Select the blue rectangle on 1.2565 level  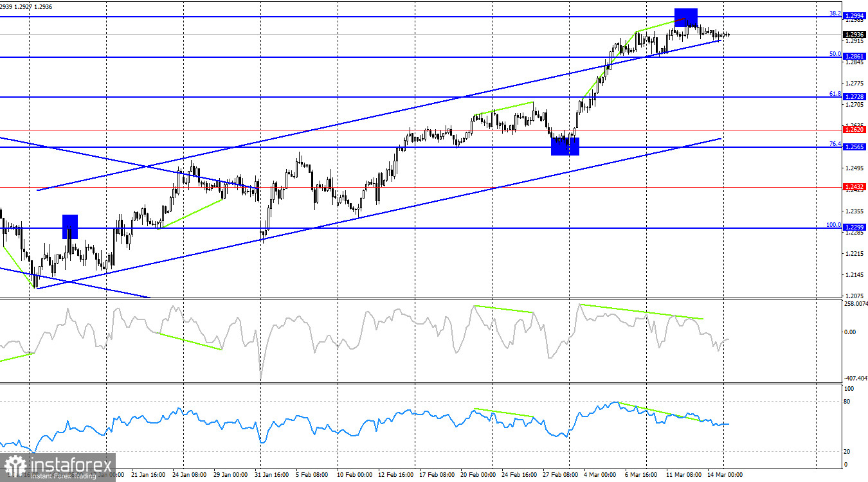click(x=565, y=147)
